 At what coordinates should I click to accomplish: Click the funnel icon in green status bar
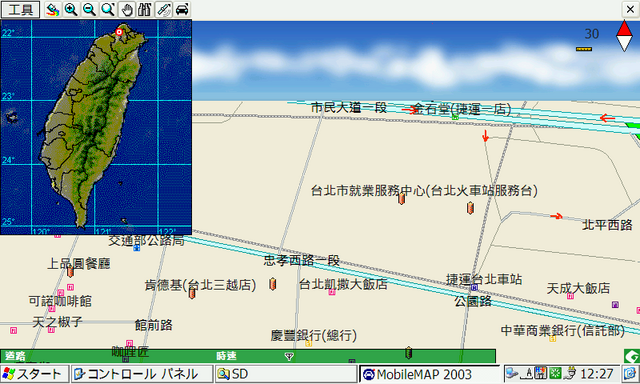click(x=289, y=357)
